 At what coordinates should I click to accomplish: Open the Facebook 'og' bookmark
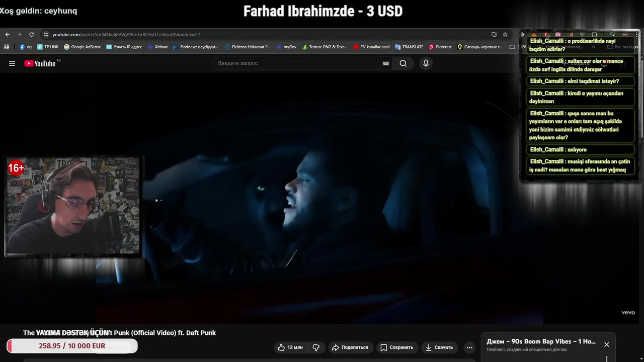26,47
